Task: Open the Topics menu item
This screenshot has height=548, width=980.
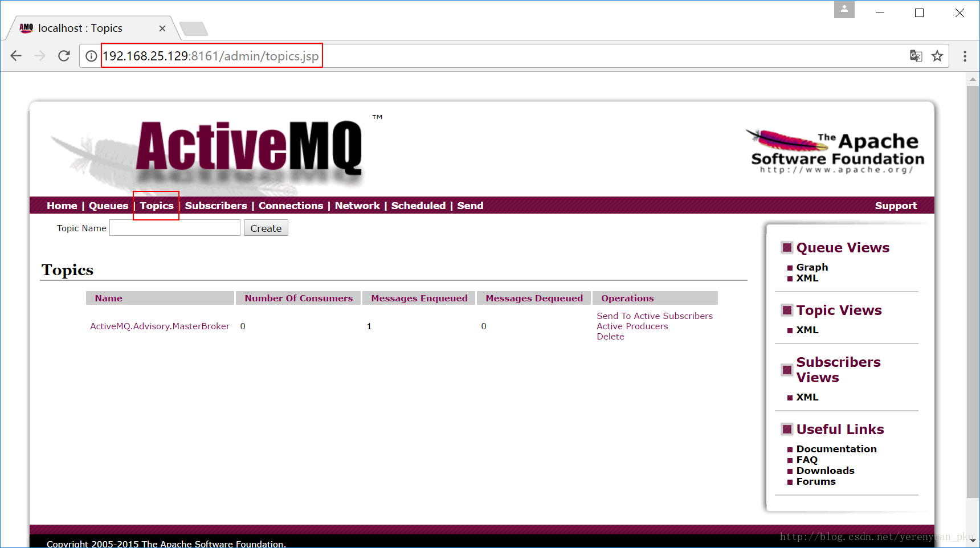Action: tap(157, 206)
